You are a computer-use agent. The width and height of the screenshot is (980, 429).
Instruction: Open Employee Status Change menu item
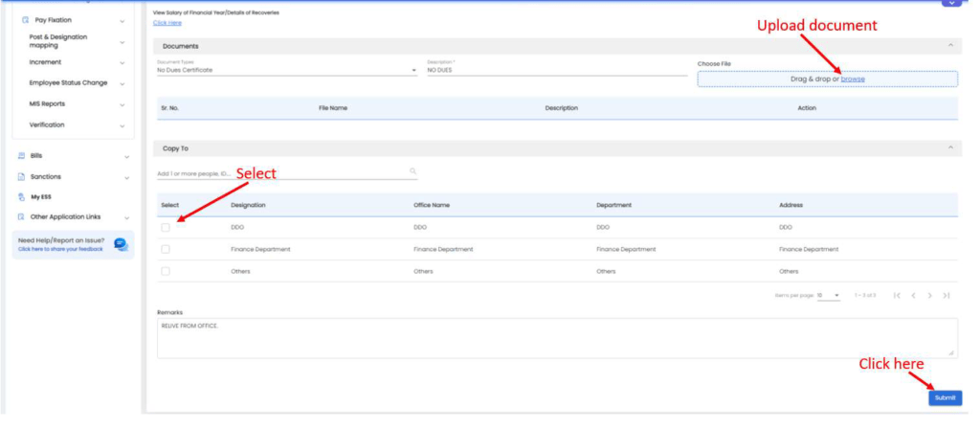68,82
